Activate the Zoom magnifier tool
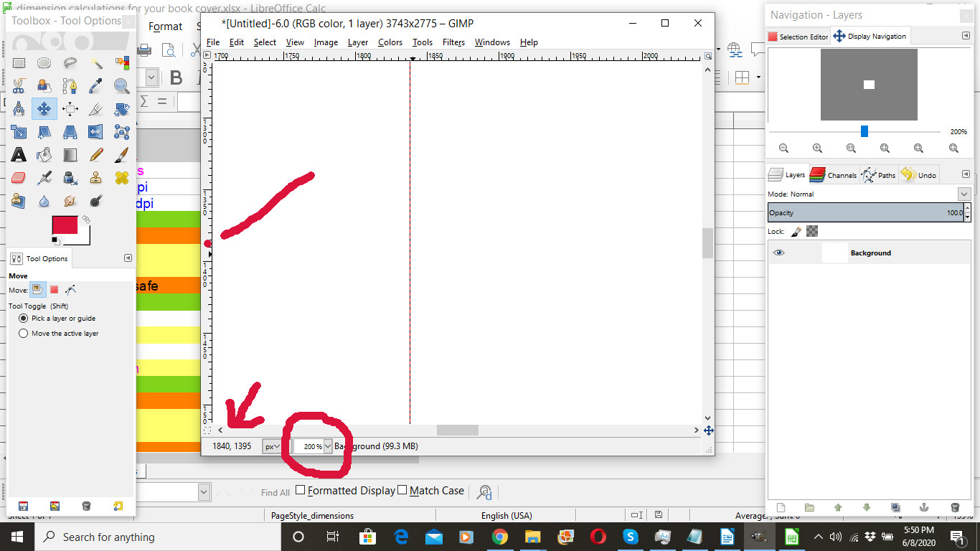The width and height of the screenshot is (980, 551). coord(122,86)
